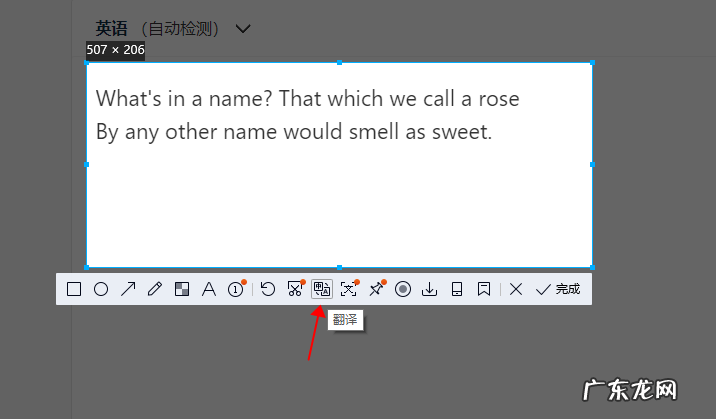Start screen recording
This screenshot has width=716, height=419.
(x=403, y=289)
